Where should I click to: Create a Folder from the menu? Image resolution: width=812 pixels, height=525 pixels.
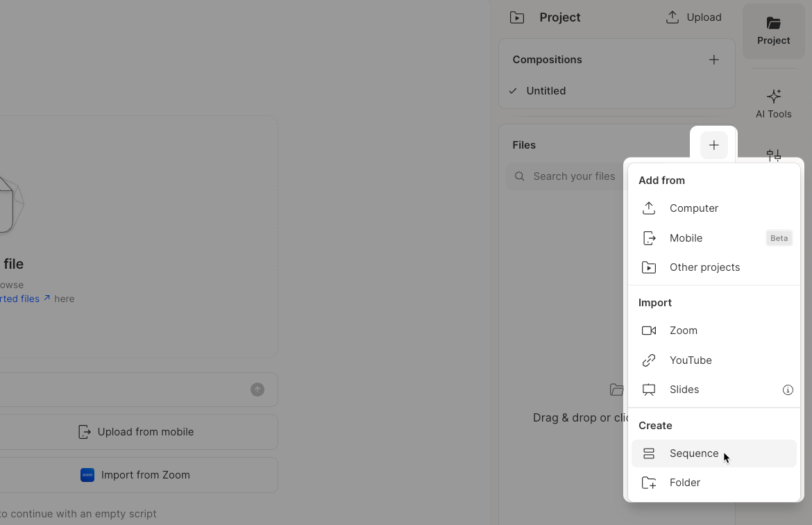(685, 482)
